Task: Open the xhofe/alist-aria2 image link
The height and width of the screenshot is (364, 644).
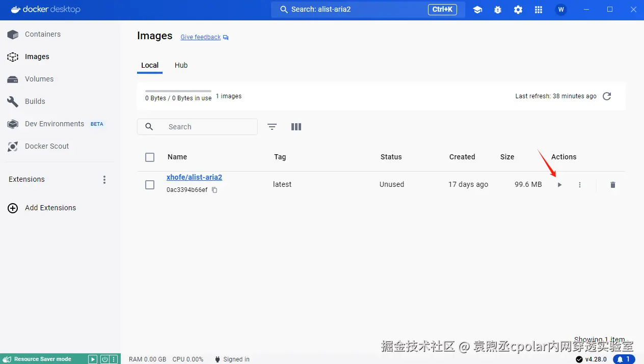Action: [194, 177]
